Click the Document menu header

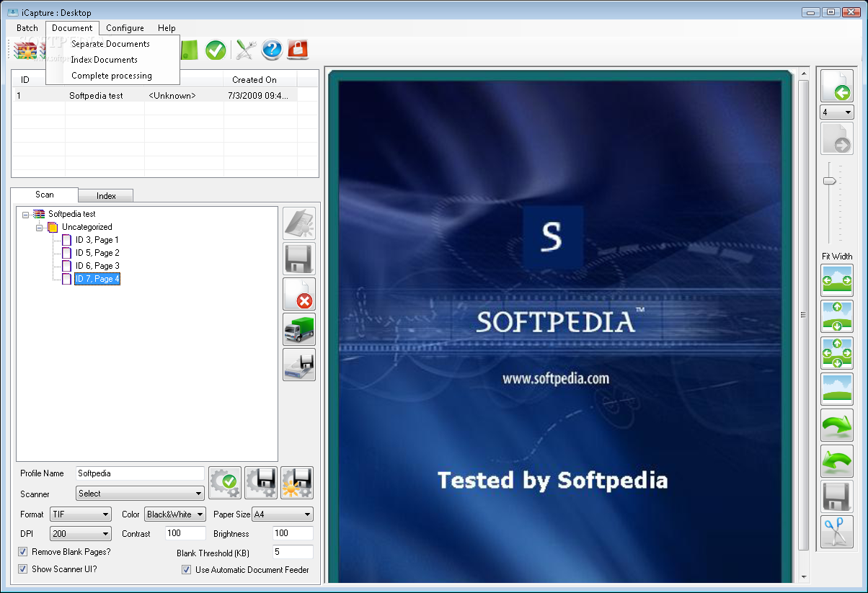point(72,28)
